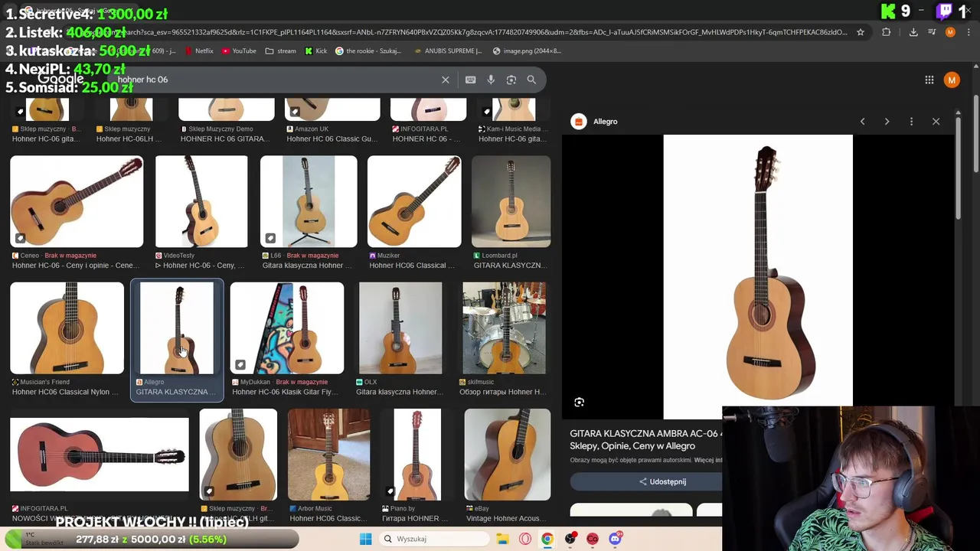Viewport: 980px width, 551px height.
Task: Clear the Google search box text
Action: pyautogui.click(x=445, y=80)
